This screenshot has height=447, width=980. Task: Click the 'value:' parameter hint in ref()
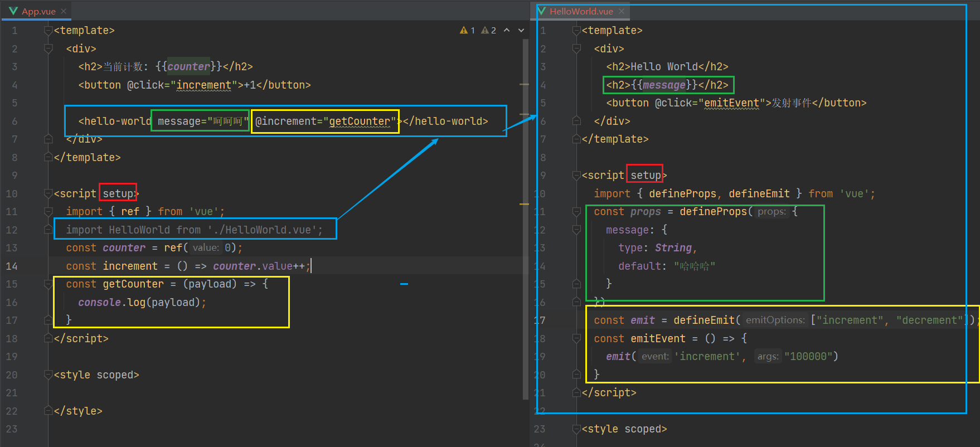coord(206,248)
